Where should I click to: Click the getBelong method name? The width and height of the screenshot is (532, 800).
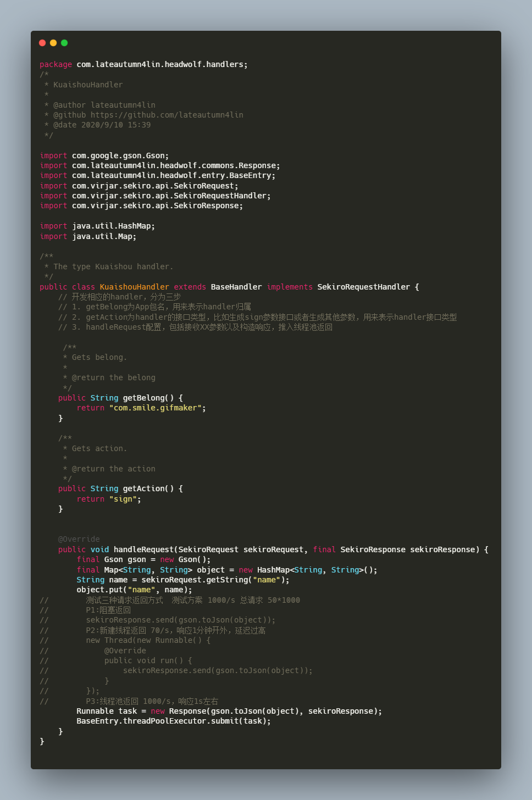pos(143,398)
